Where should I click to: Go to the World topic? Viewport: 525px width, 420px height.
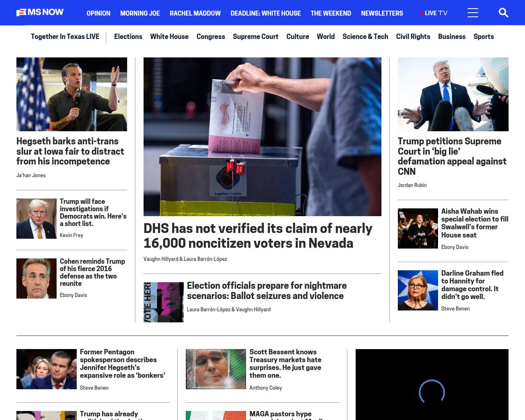326,37
